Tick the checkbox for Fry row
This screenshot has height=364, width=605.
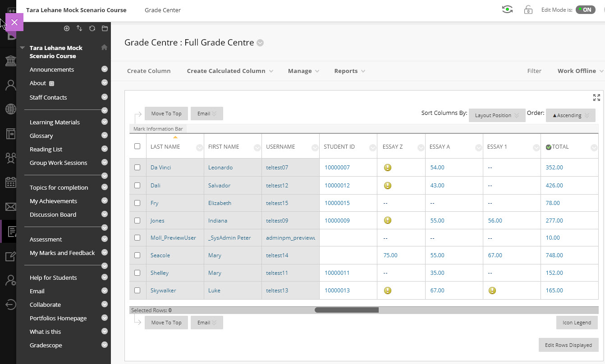click(137, 203)
